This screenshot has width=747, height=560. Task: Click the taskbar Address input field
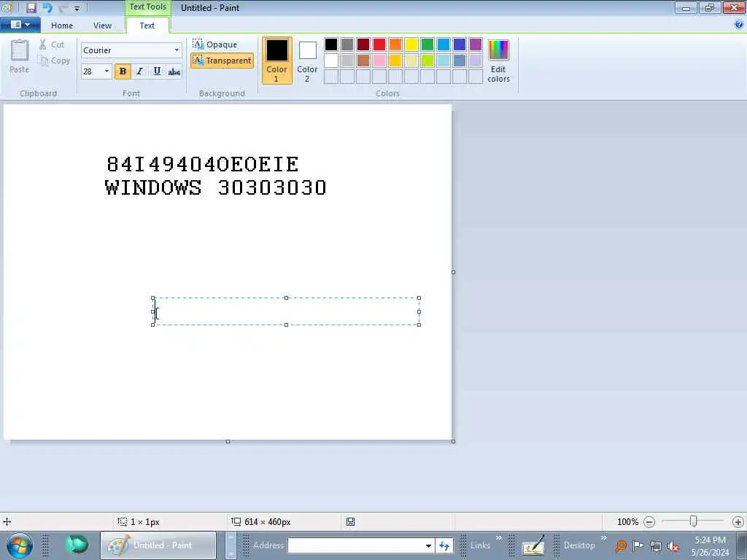click(x=355, y=545)
